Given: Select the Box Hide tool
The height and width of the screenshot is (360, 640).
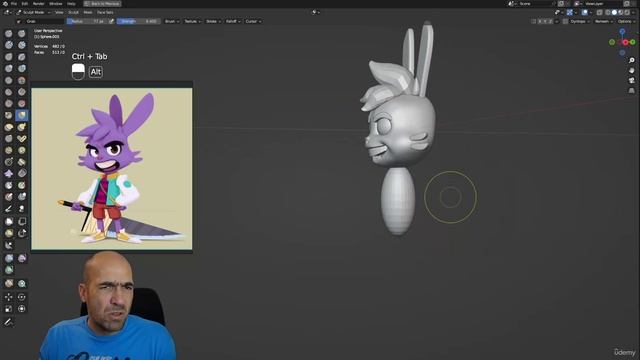Looking at the screenshot, I should point(22,221).
